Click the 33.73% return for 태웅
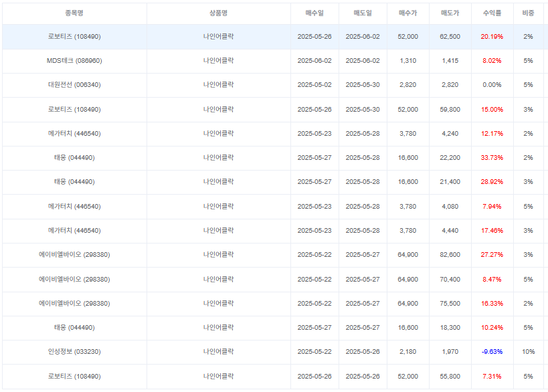Image resolution: width=548 pixels, height=392 pixels. coord(492,158)
